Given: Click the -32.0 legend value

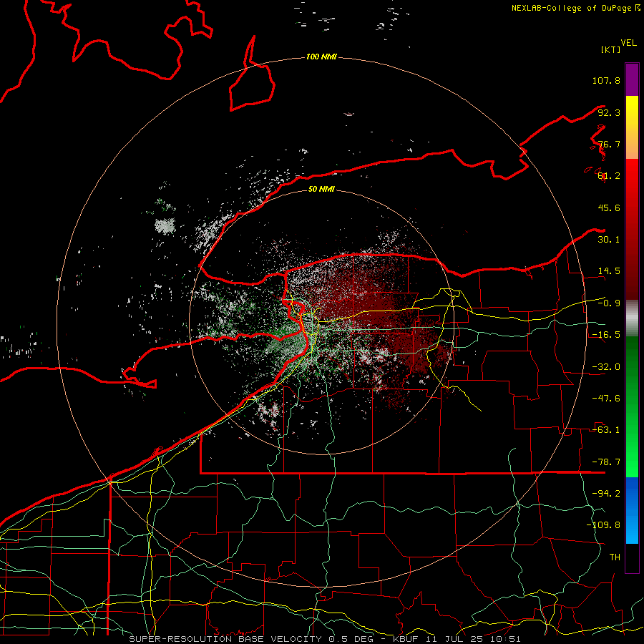Looking at the screenshot, I should 606,367.
